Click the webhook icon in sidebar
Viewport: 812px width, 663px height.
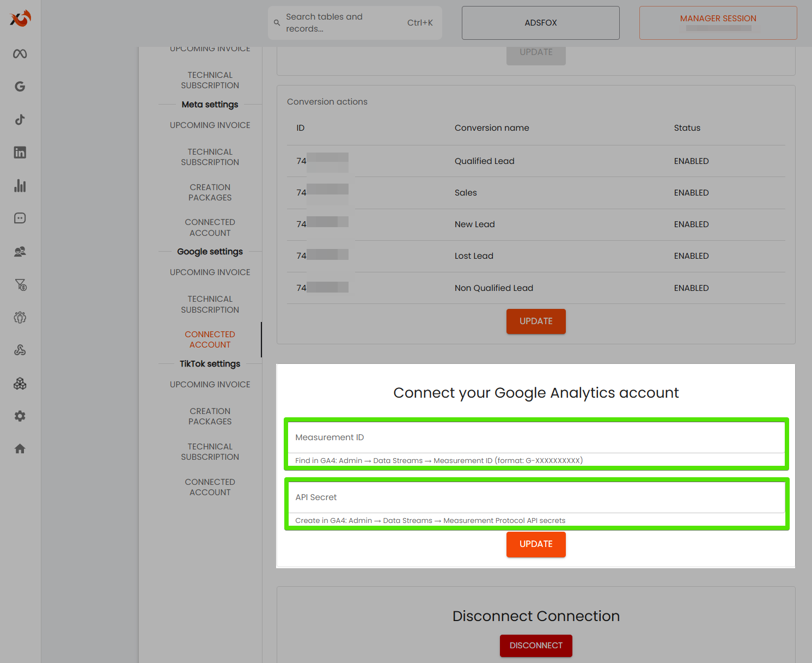point(20,350)
